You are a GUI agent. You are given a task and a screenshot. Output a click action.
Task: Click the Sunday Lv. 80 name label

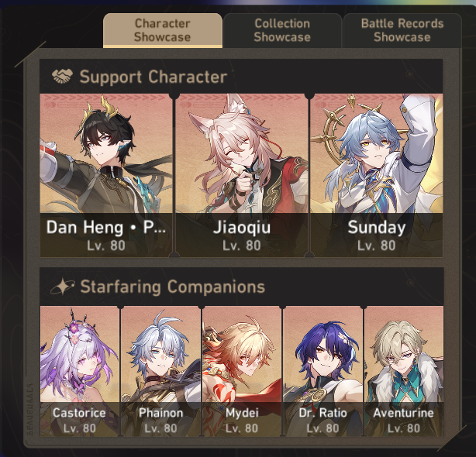point(377,235)
